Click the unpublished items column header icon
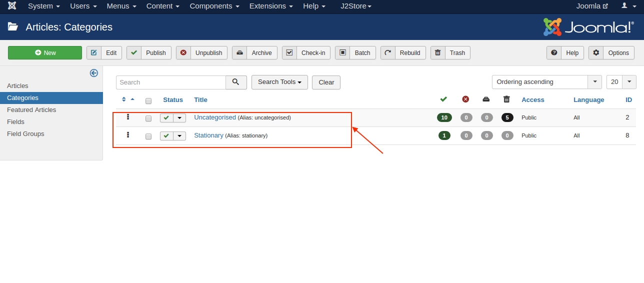Image resolution: width=644 pixels, height=283 pixels. [465, 99]
